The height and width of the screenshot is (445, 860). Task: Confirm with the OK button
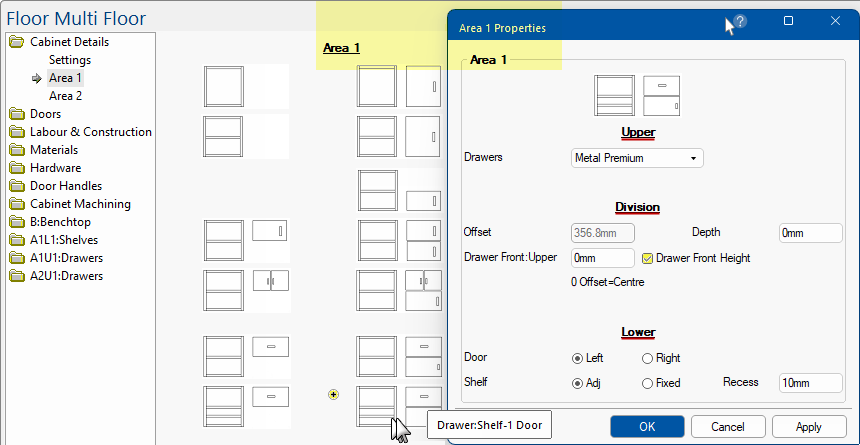(647, 426)
